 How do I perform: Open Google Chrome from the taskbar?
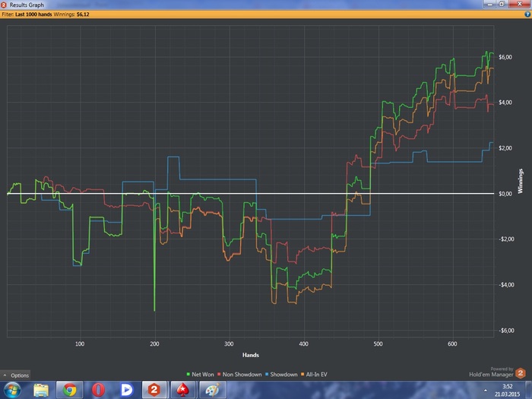click(x=70, y=390)
